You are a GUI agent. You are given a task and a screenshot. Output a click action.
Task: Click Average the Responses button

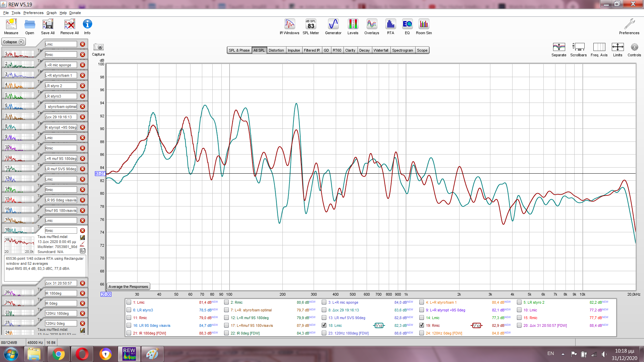[x=128, y=287]
